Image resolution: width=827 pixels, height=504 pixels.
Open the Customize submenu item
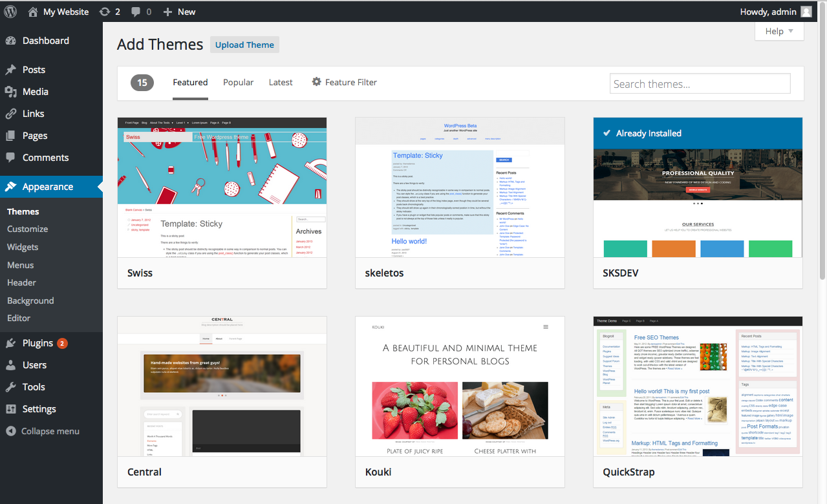pyautogui.click(x=28, y=229)
